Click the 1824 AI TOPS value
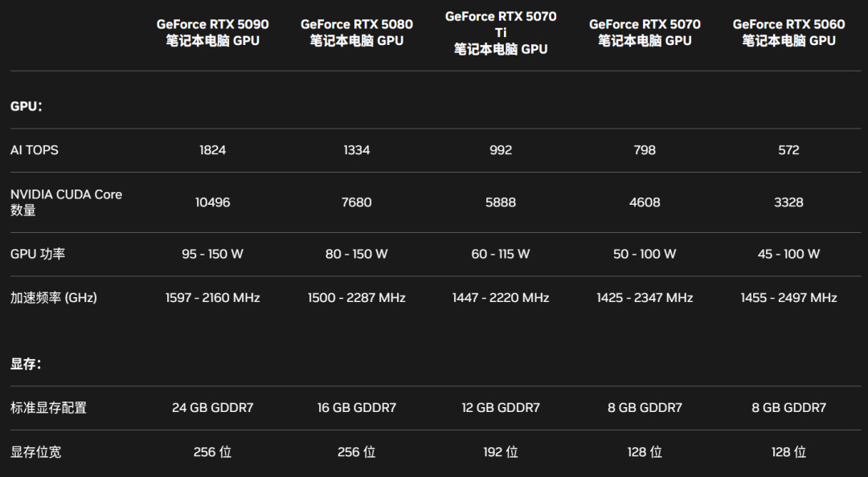Viewport: 868px width, 477px height. (212, 150)
